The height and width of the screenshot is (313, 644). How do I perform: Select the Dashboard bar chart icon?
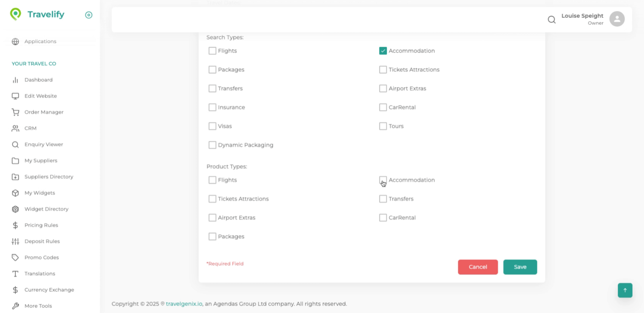(15, 80)
